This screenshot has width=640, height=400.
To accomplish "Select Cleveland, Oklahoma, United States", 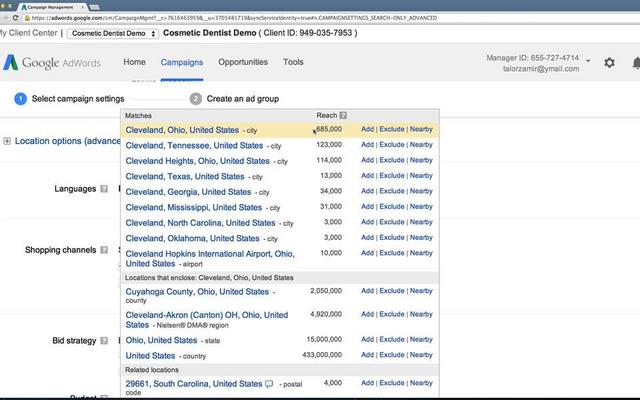I will (x=192, y=238).
